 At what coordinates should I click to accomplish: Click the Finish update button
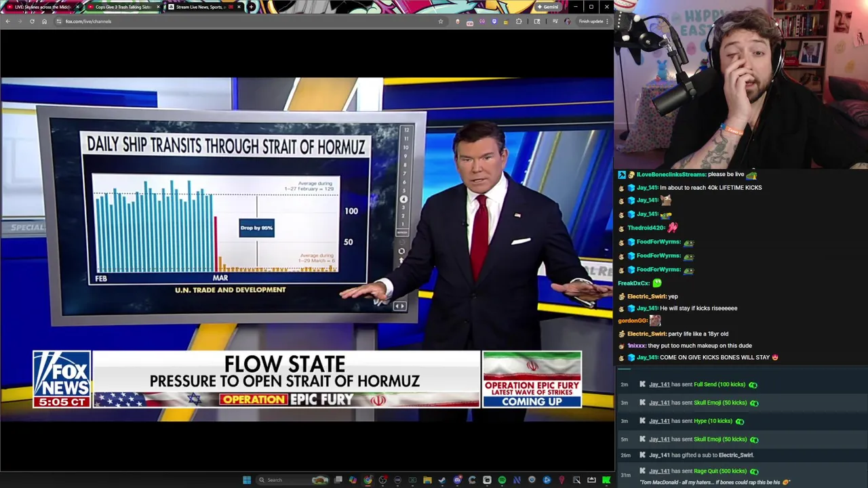pyautogui.click(x=591, y=21)
